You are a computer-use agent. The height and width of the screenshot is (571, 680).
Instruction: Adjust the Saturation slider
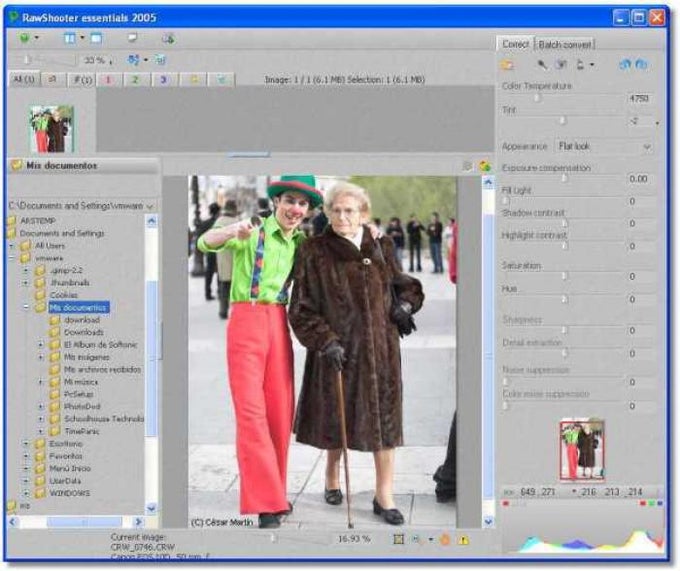(564, 276)
